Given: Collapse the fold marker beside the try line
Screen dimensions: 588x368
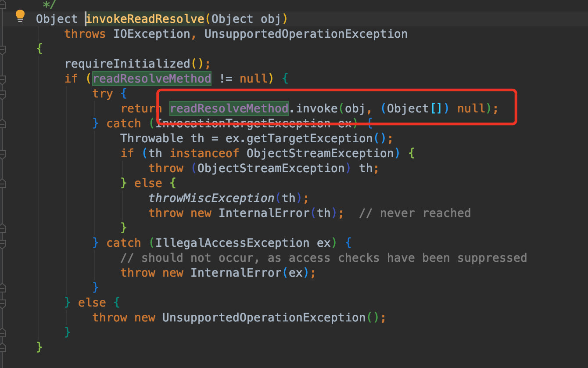Looking at the screenshot, I should coord(2,94).
